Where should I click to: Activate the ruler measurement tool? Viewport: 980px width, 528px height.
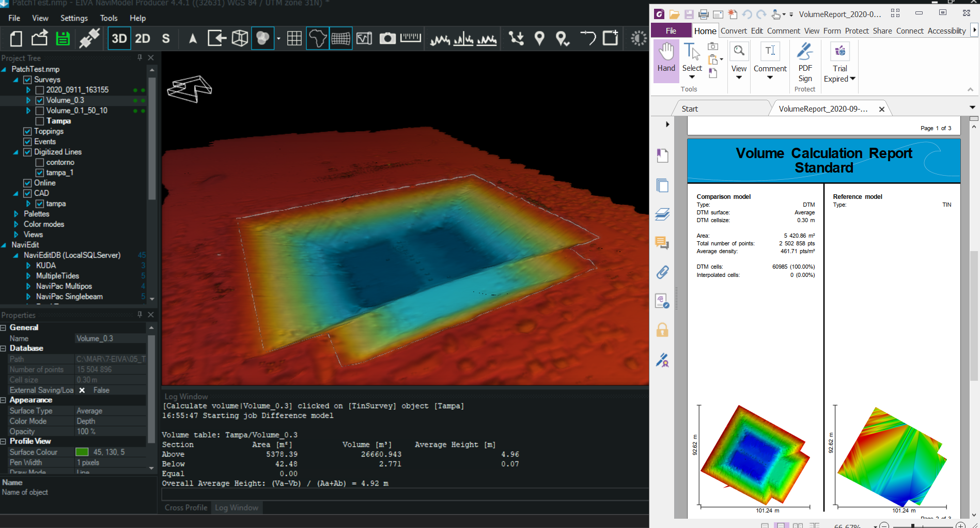[411, 38]
